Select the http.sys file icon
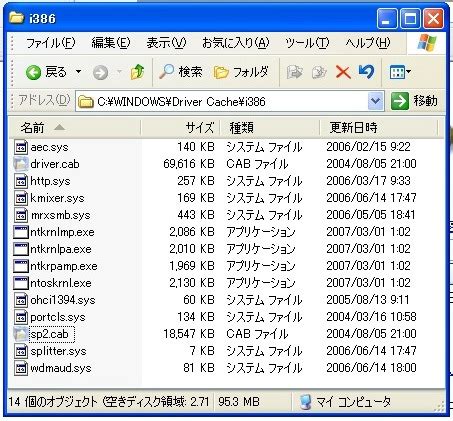This screenshot has width=453, height=421. click(21, 181)
